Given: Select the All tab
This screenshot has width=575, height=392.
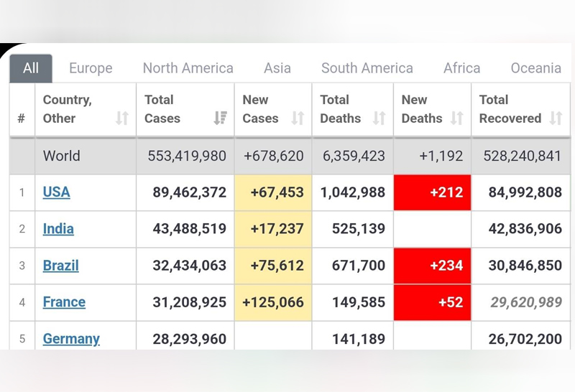Looking at the screenshot, I should pyautogui.click(x=31, y=68).
